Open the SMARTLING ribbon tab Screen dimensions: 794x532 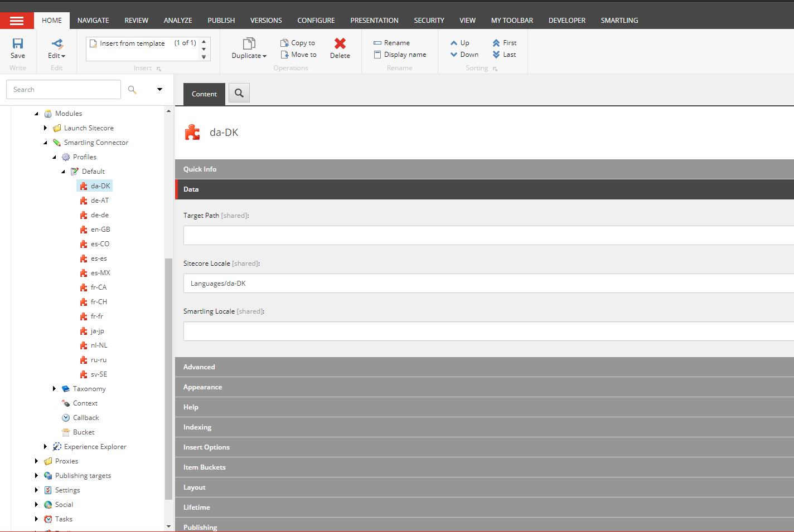click(619, 21)
